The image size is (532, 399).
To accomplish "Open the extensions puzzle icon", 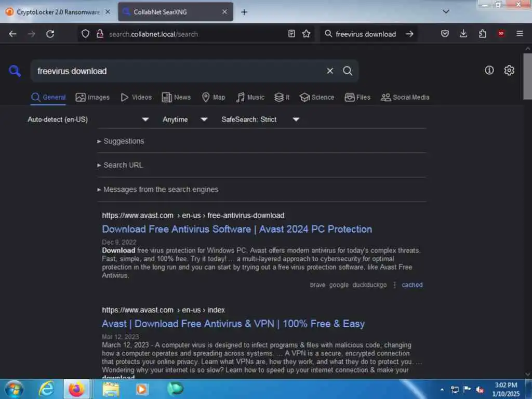I will (483, 34).
